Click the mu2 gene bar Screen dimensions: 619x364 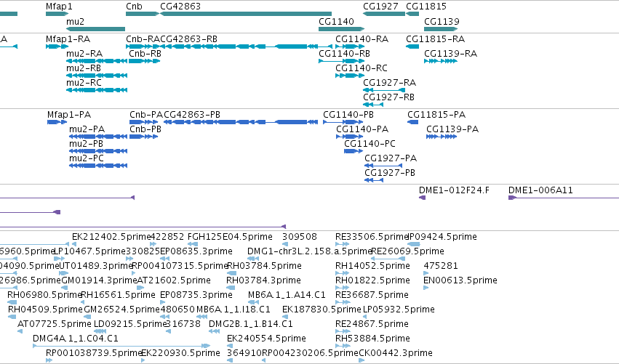click(x=95, y=29)
